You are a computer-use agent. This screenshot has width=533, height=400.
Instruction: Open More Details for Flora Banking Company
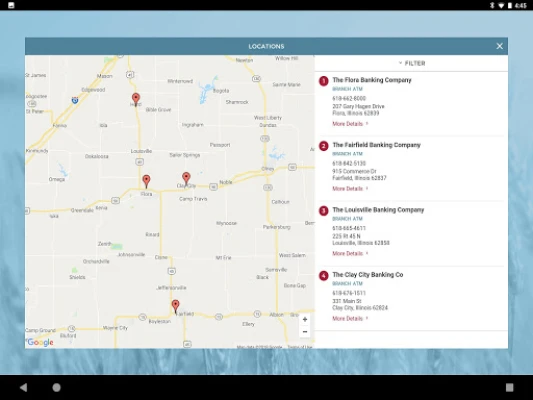(x=350, y=124)
